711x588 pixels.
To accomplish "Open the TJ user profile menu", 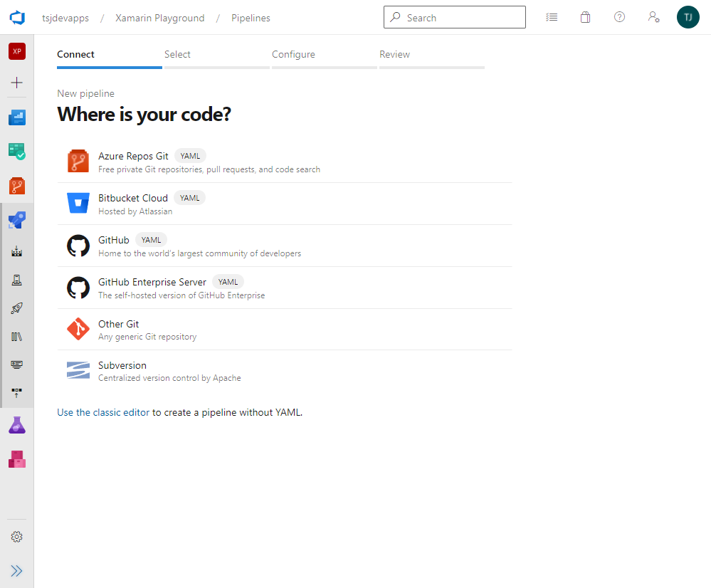I will tap(688, 18).
